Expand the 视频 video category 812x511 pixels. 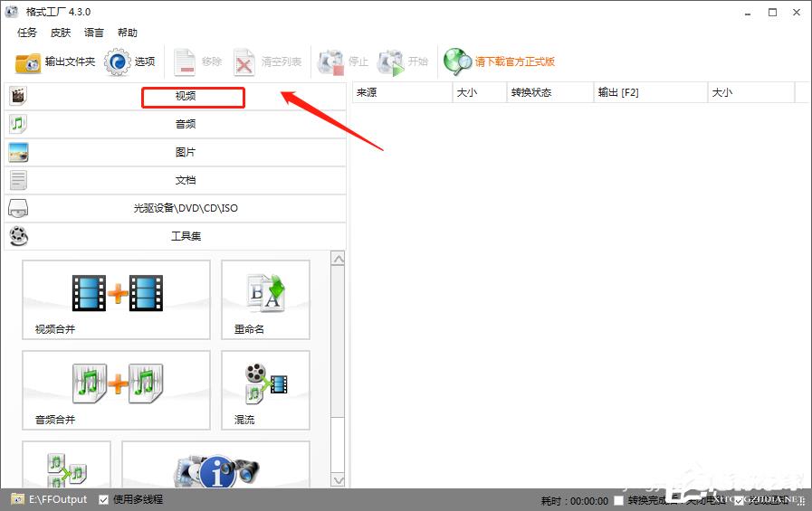[x=175, y=96]
